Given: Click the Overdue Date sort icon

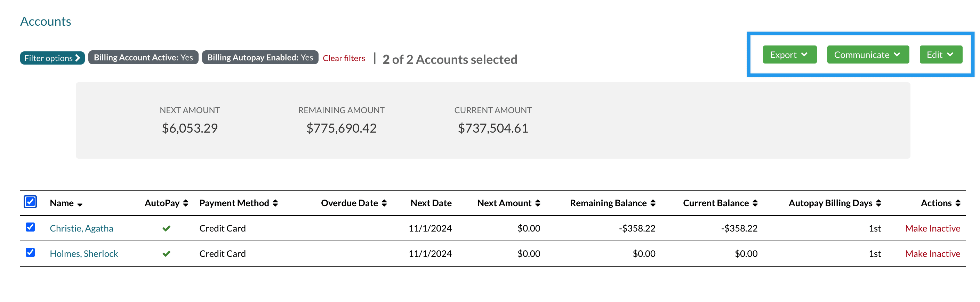Looking at the screenshot, I should click(384, 203).
